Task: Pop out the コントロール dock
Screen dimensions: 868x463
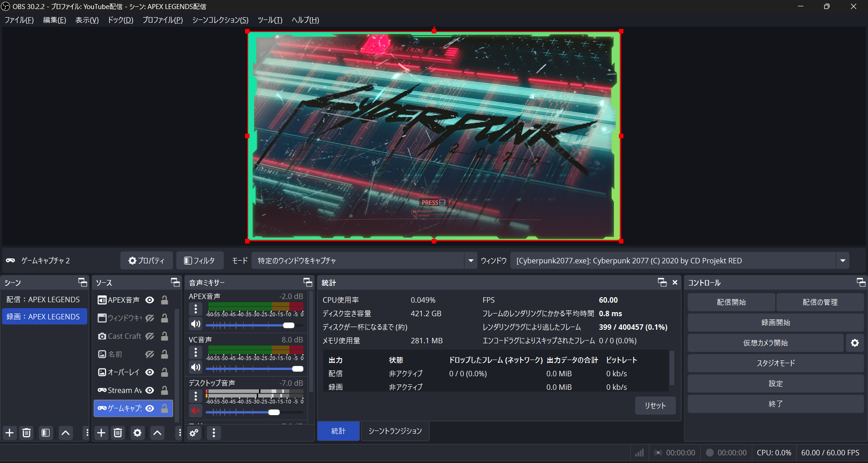Action: 861,282
